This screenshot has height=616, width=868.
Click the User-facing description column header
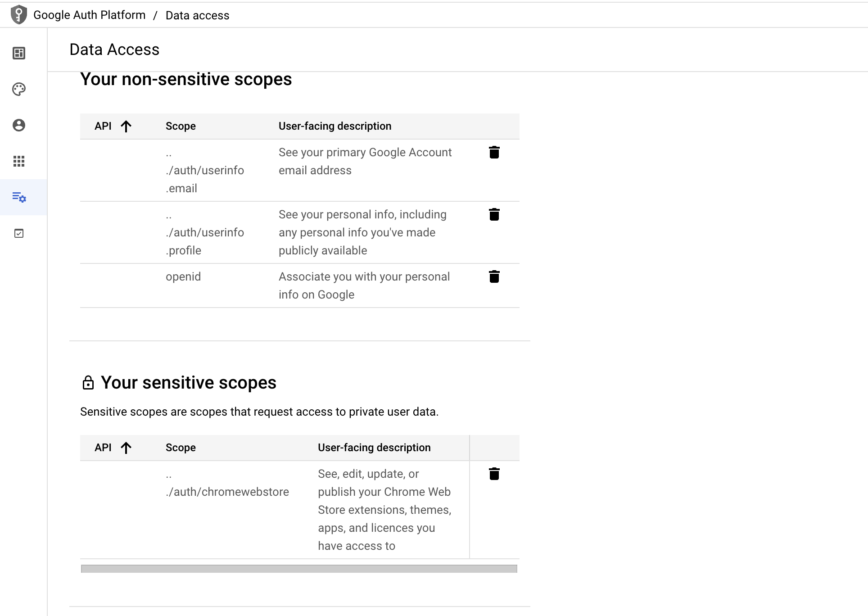pyautogui.click(x=335, y=126)
